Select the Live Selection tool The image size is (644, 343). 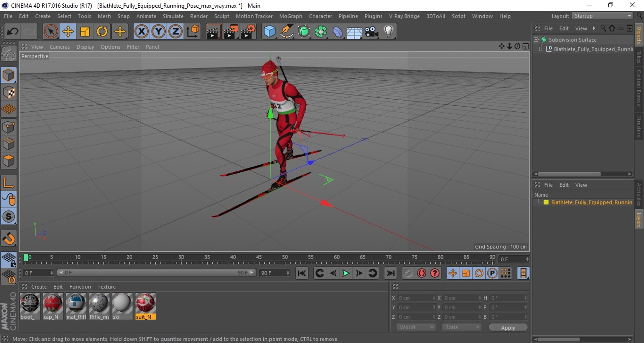[x=51, y=32]
